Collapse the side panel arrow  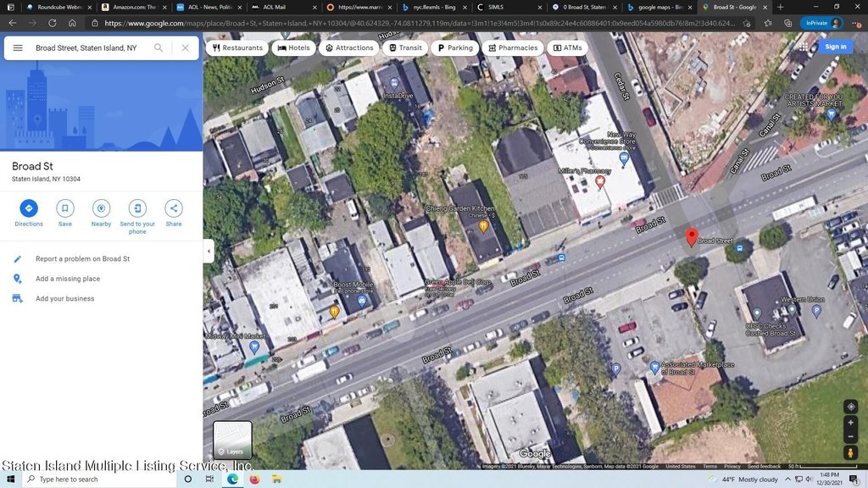coord(209,251)
